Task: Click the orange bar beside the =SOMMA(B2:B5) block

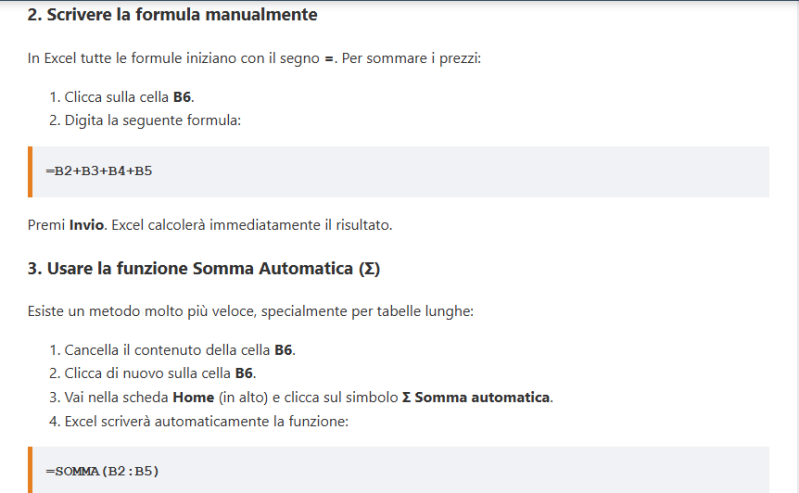Action: tap(30, 470)
